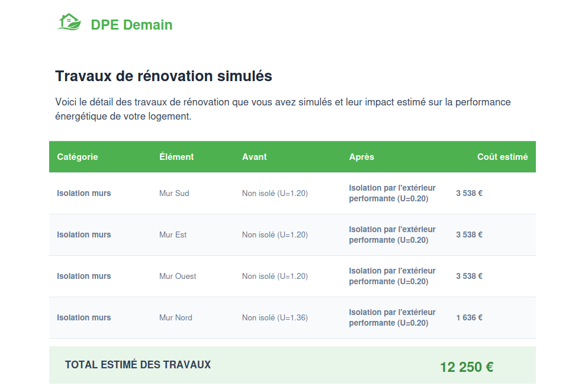Click the Catégorie column header
The height and width of the screenshot is (392, 585).
pos(78,157)
